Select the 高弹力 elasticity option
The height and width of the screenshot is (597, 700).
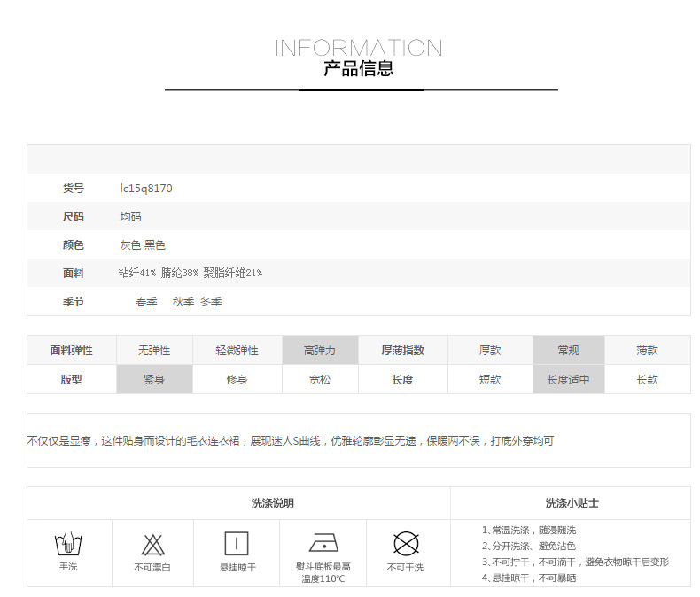pos(320,351)
